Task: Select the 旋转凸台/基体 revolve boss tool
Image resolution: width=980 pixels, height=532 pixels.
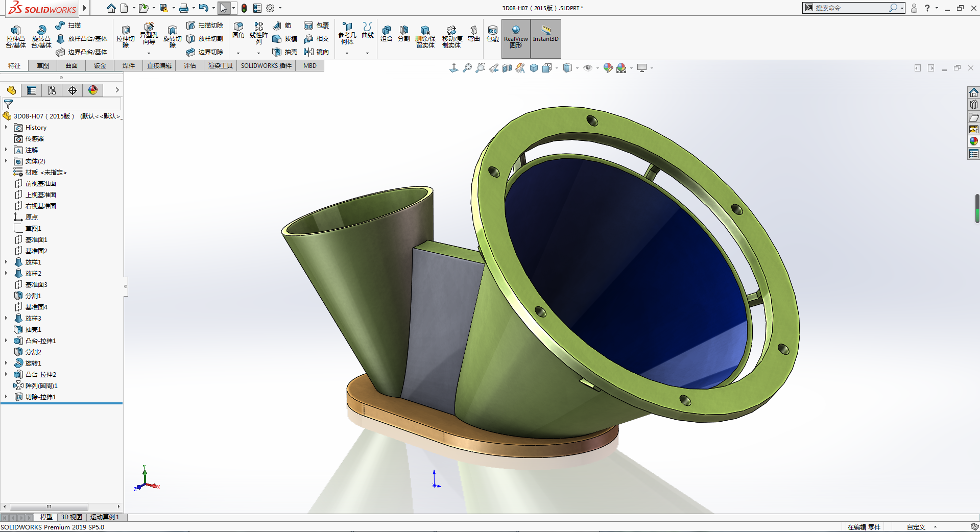Action: click(x=41, y=37)
